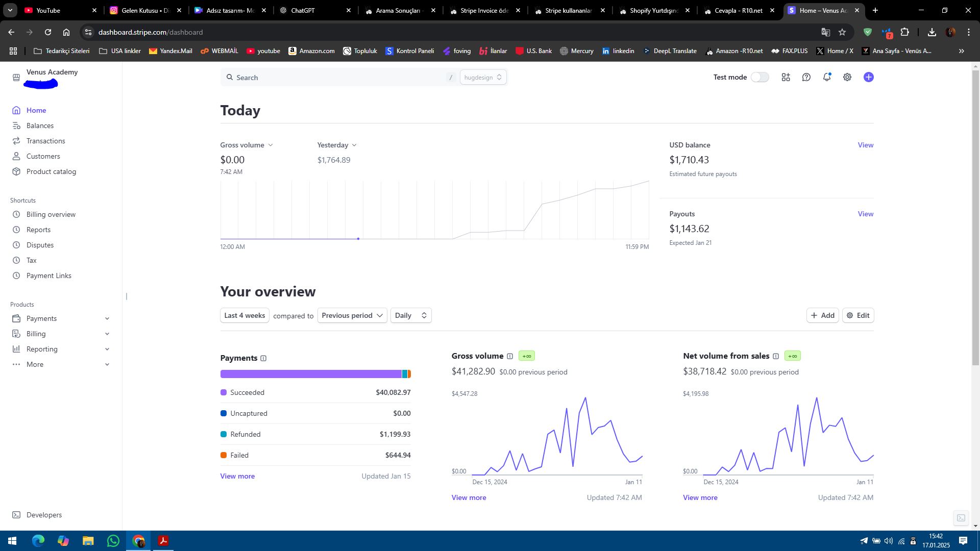Open the Daily interval dropdown

coord(411,315)
